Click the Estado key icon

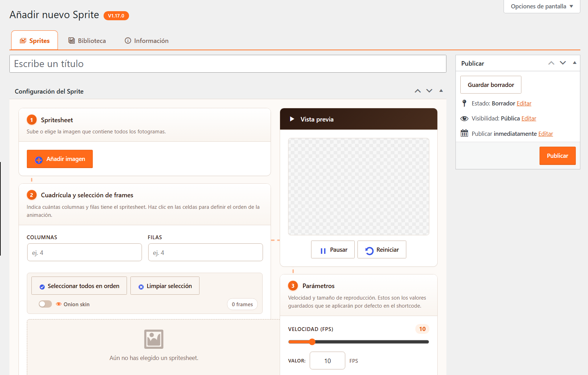point(464,103)
